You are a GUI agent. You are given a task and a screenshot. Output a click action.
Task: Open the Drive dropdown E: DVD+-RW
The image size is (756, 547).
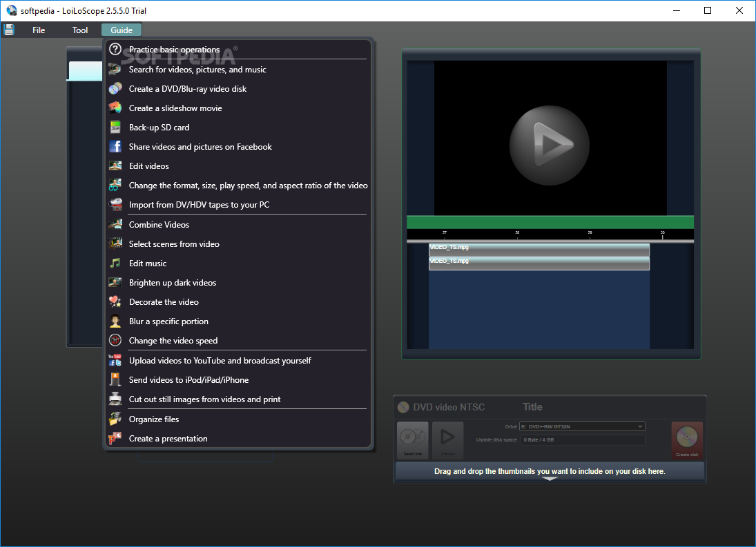pyautogui.click(x=582, y=426)
